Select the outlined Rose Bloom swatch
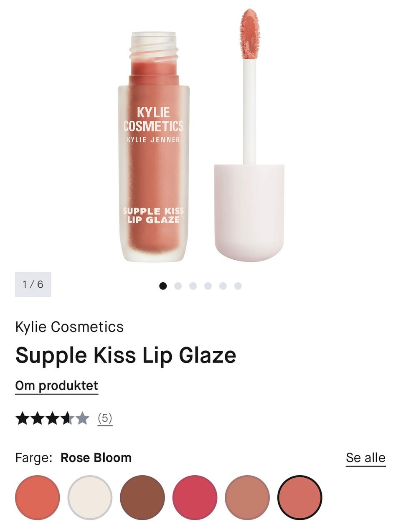 click(x=300, y=497)
